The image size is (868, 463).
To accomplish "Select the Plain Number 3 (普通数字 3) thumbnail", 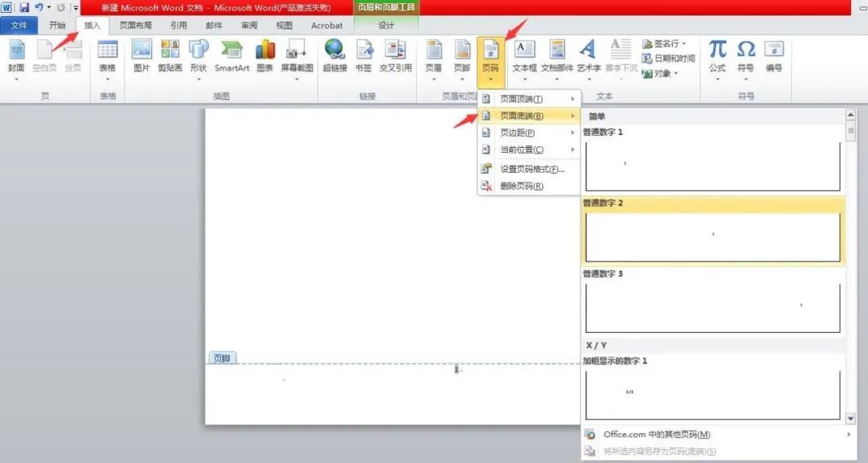I will tap(713, 308).
